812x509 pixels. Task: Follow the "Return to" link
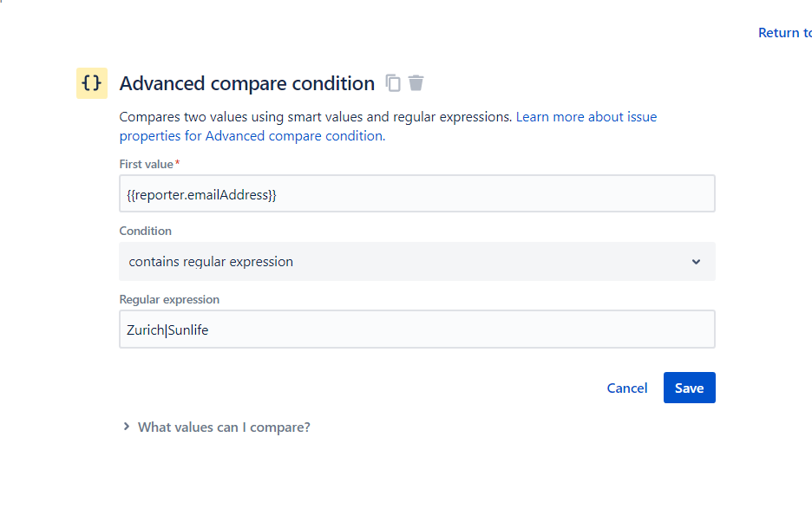(784, 33)
